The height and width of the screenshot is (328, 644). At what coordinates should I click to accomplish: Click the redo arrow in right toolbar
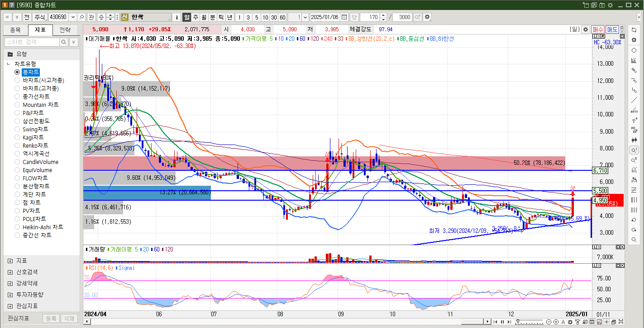point(634,230)
